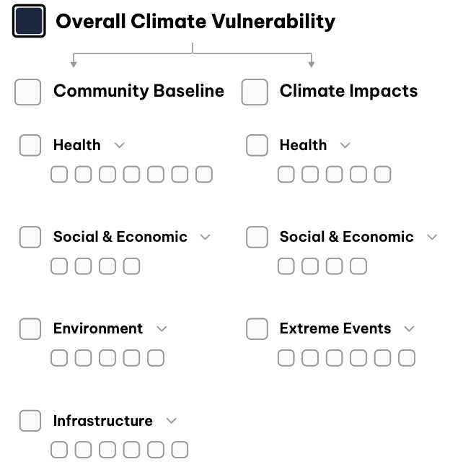Click the first small box under Infrastructure
Image resolution: width=476 pixels, height=467 pixels.
pyautogui.click(x=59, y=450)
